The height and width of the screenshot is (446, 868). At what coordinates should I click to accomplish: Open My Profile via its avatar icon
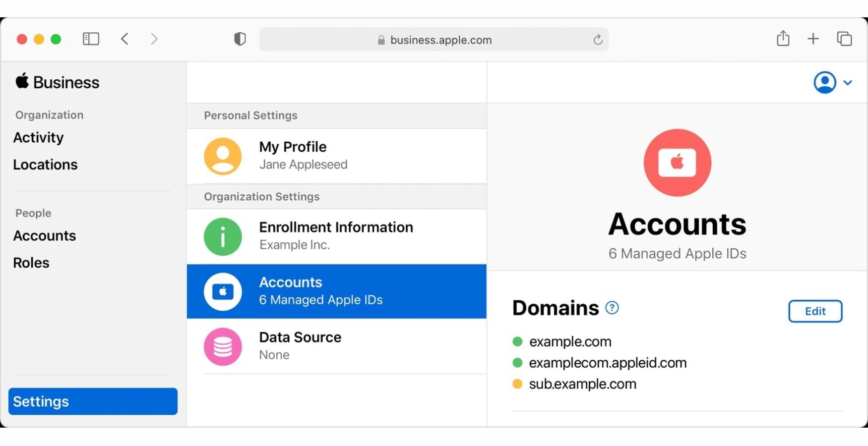click(222, 156)
